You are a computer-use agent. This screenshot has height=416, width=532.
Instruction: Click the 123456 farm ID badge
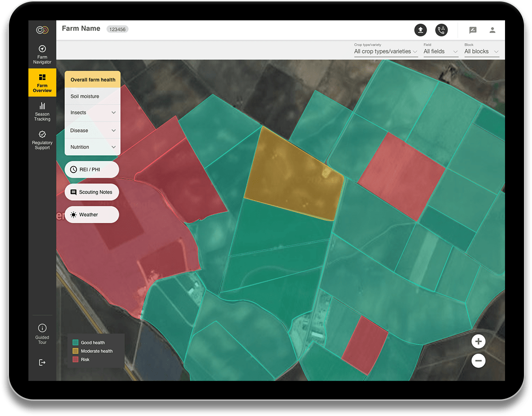(117, 29)
